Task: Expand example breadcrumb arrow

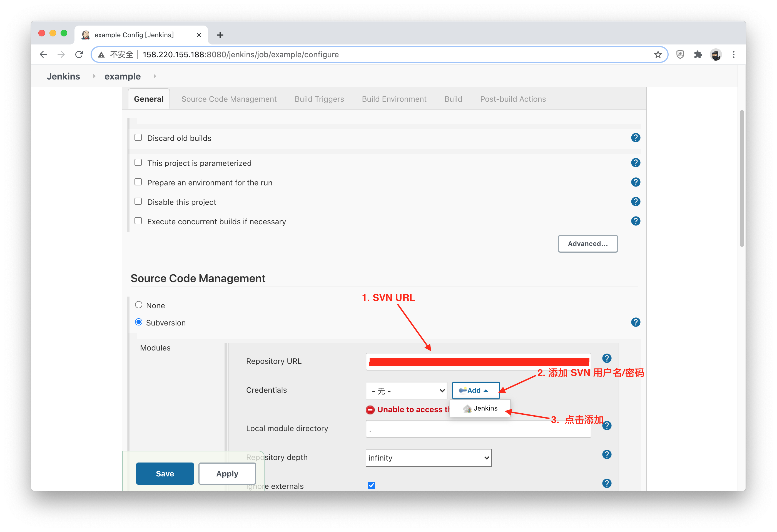Action: 155,76
